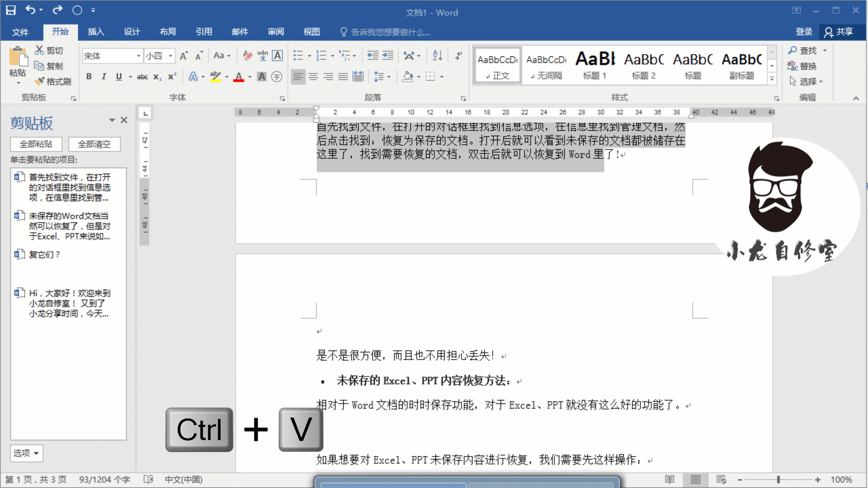Toggle italic formatting
The height and width of the screenshot is (488, 868).
click(x=104, y=77)
